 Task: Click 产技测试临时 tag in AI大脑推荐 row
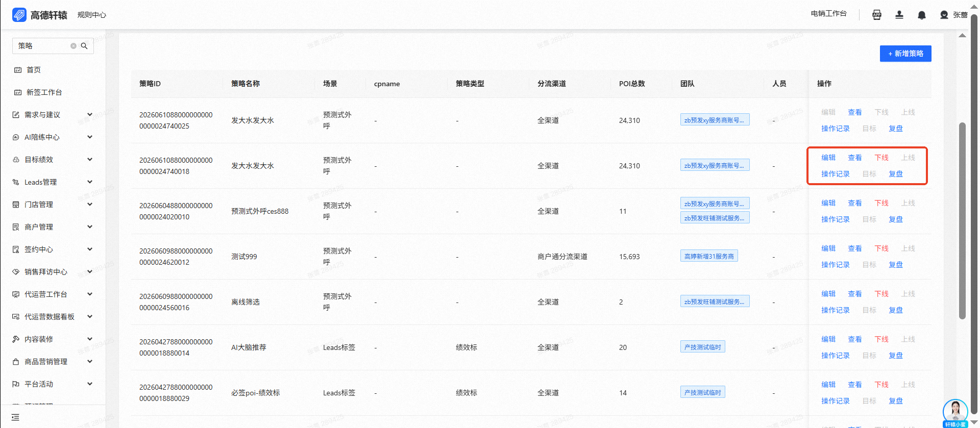point(703,347)
